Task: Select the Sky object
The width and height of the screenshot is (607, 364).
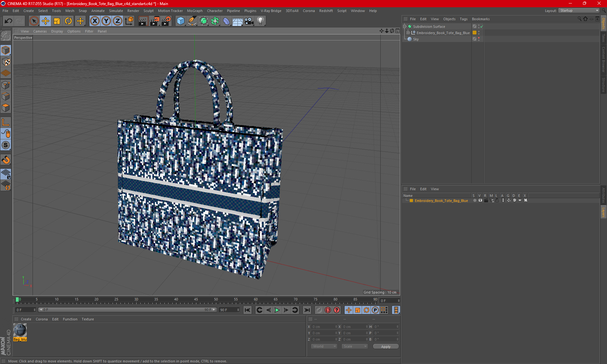Action: pyautogui.click(x=416, y=39)
